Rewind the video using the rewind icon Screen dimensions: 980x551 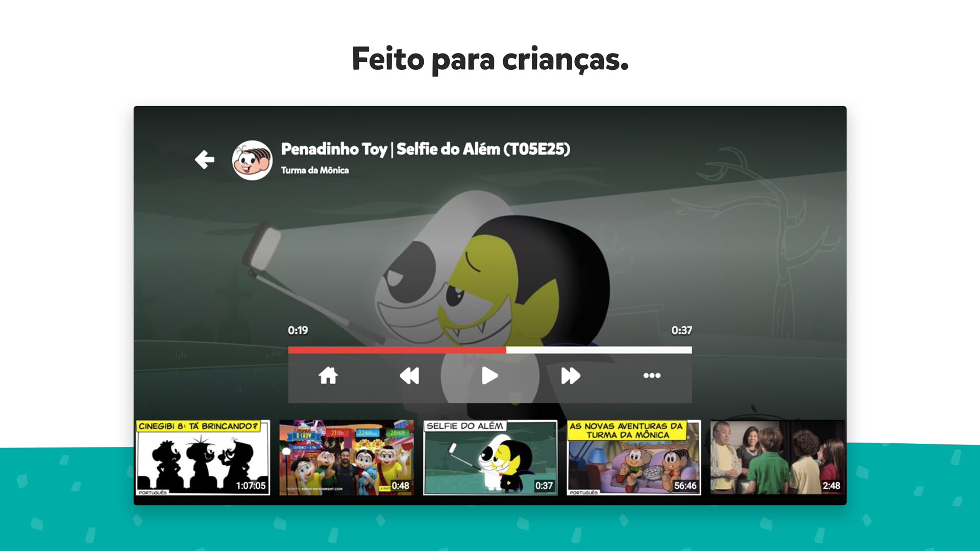coord(409,375)
